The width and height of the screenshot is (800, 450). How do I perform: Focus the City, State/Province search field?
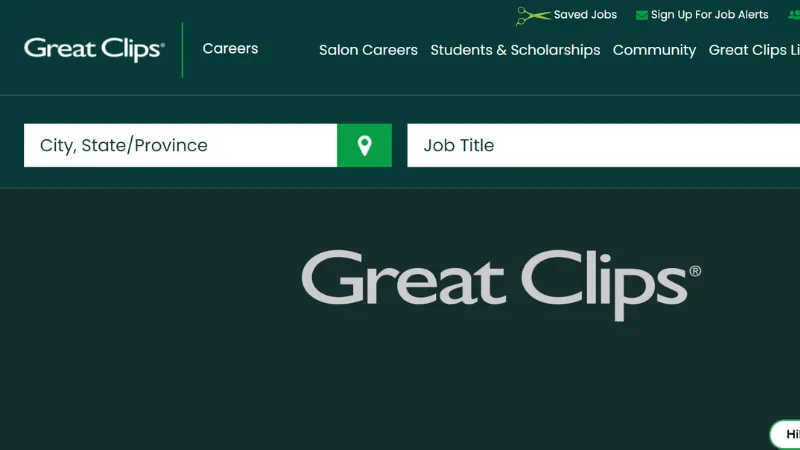coord(180,145)
